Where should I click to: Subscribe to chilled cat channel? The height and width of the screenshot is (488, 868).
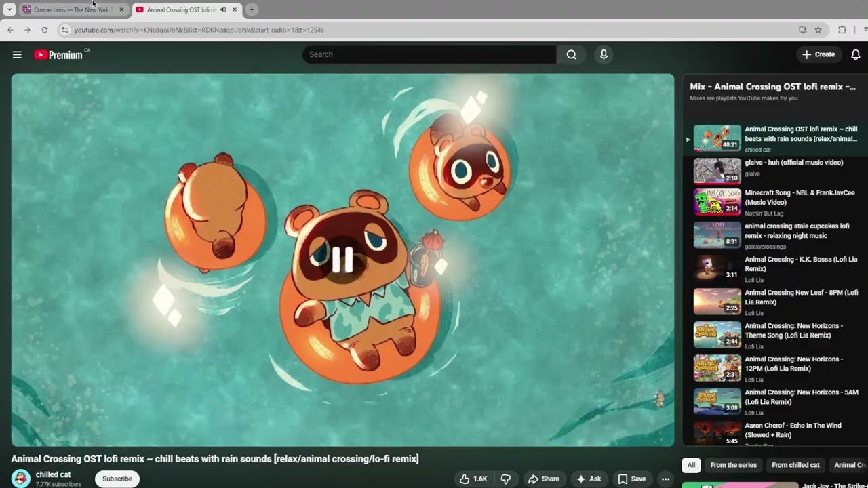pos(117,479)
